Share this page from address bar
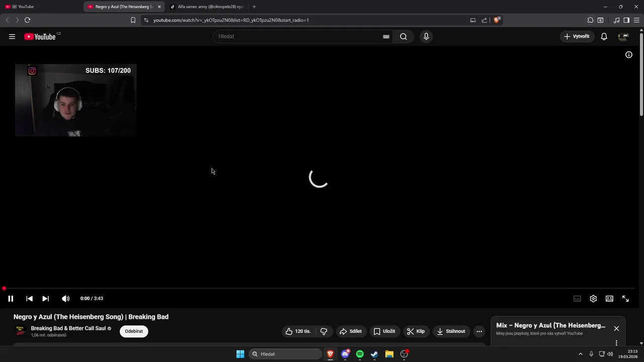 point(484,20)
